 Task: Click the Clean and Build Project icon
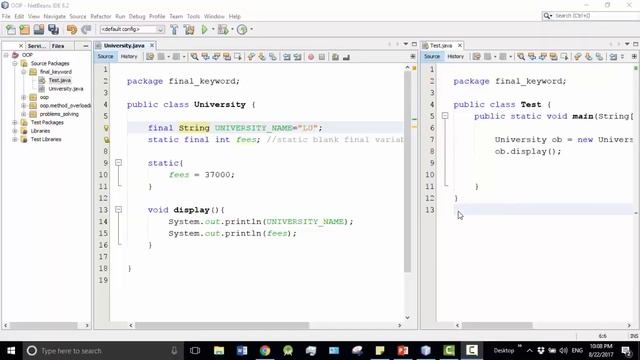pos(189,29)
